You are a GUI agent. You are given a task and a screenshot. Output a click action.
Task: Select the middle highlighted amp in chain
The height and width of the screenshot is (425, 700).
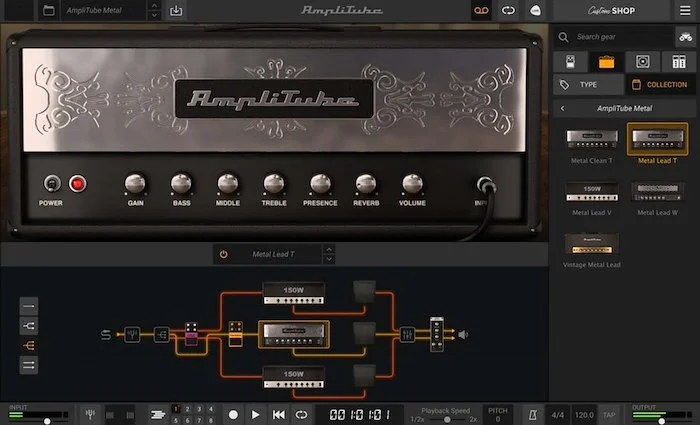[294, 334]
